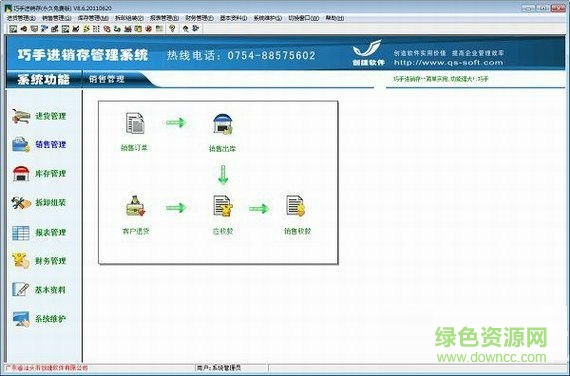Open the 销售订单 workflow icon

pos(135,124)
